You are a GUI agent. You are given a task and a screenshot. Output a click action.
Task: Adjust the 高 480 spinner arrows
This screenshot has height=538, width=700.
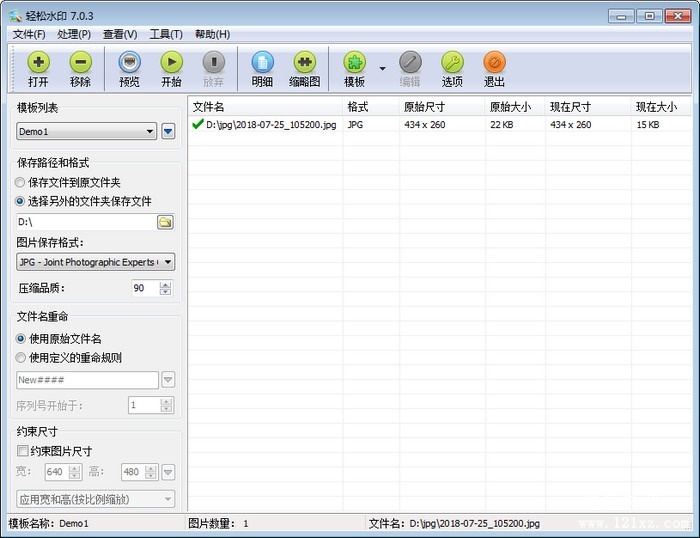click(x=151, y=472)
